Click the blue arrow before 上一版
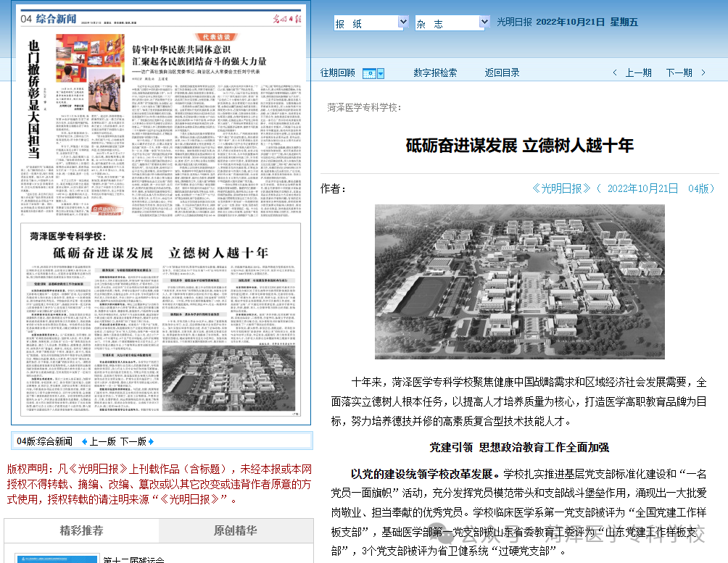The height and width of the screenshot is (563, 728). [x=84, y=441]
